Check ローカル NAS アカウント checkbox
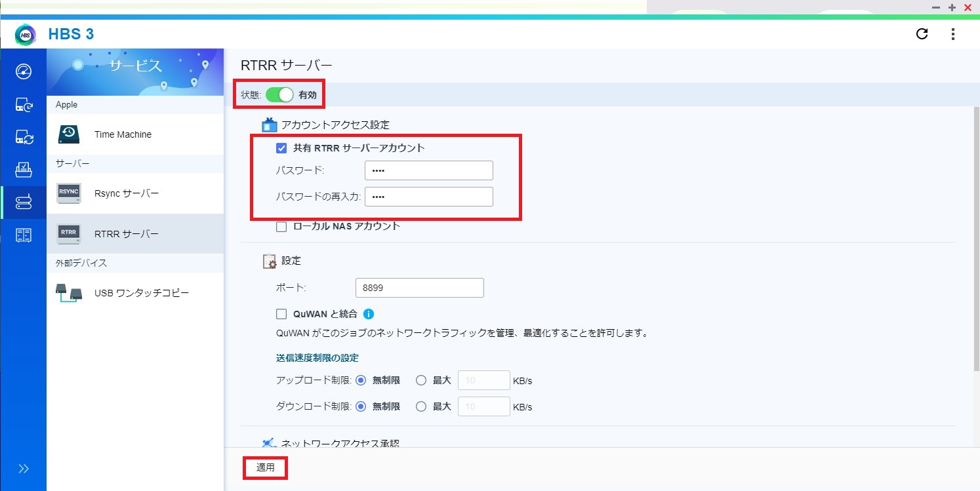 click(x=281, y=227)
